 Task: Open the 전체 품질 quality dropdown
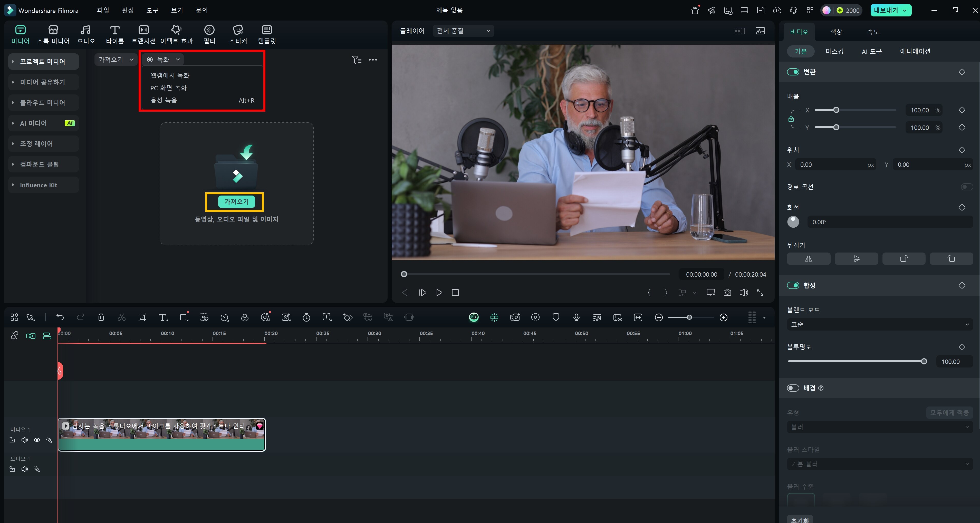[x=463, y=31]
